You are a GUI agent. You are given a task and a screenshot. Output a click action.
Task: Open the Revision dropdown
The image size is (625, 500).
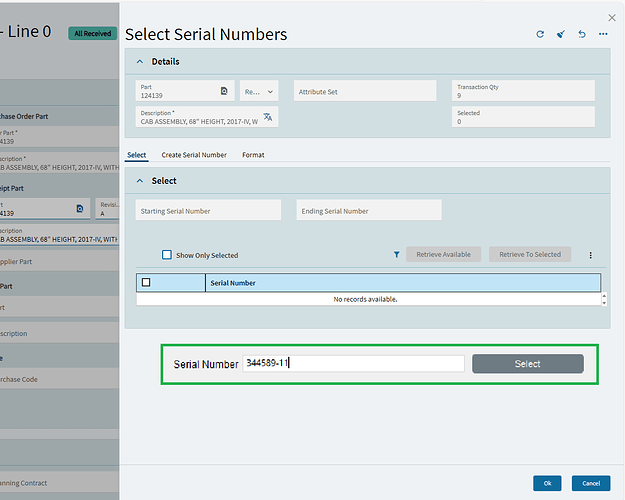pyautogui.click(x=259, y=91)
